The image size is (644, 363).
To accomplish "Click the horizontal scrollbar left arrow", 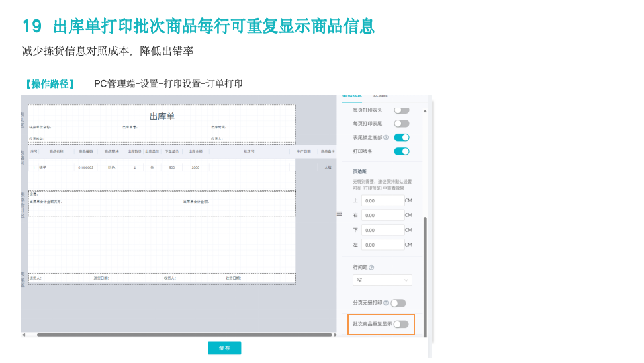I will [24, 335].
